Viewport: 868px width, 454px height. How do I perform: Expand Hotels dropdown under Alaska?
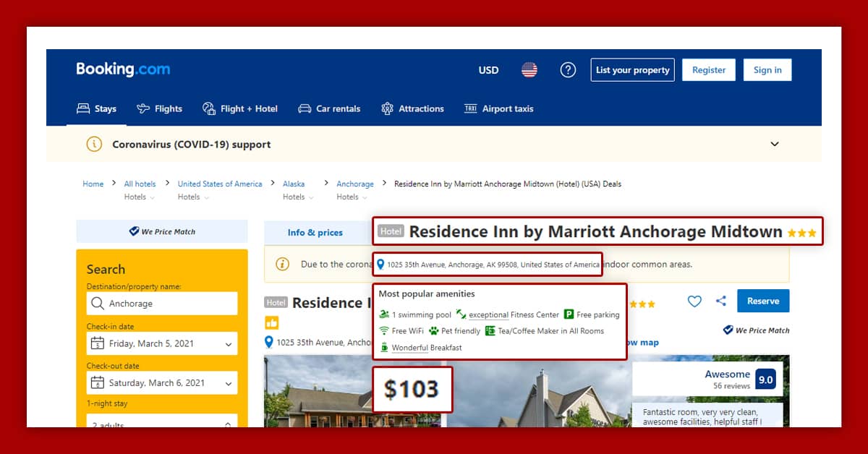click(299, 197)
